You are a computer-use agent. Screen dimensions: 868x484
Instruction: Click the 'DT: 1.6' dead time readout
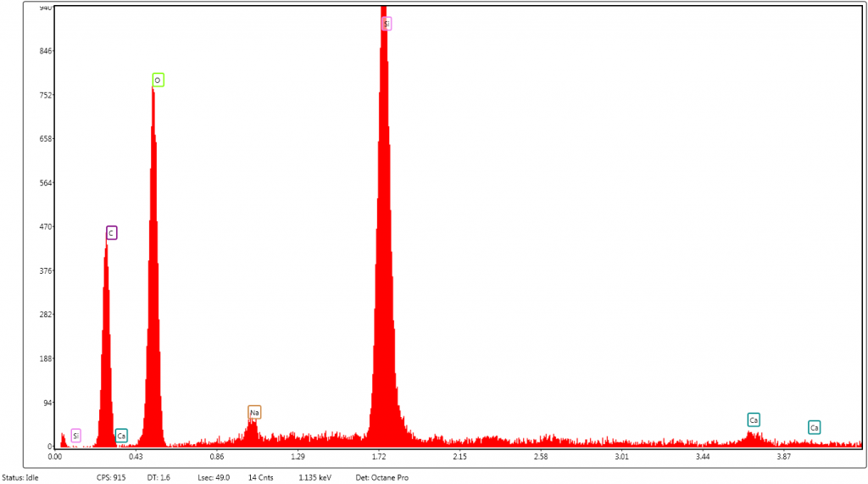click(159, 477)
